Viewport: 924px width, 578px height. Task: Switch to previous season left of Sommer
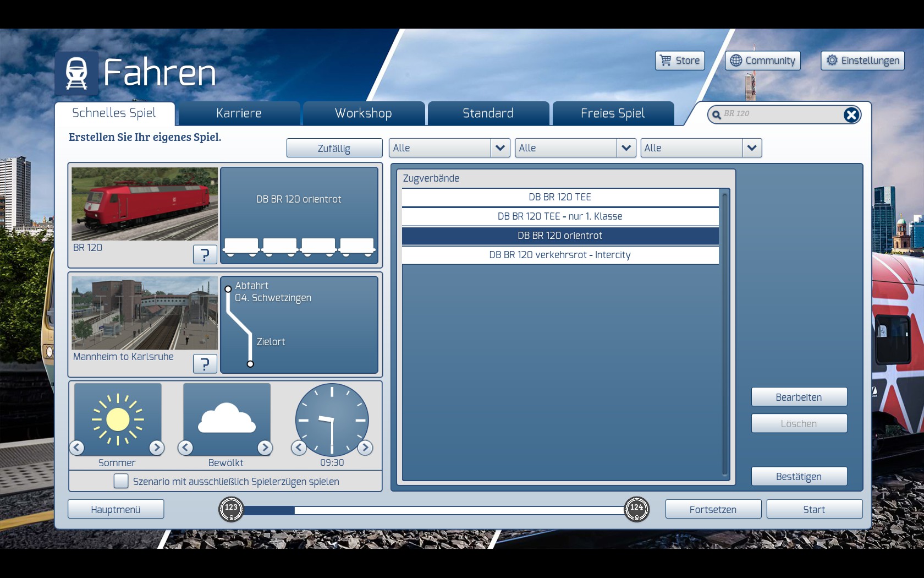tap(77, 448)
